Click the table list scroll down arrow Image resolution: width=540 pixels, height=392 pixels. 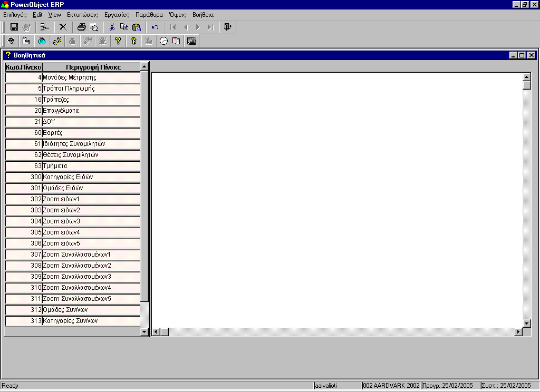click(x=144, y=331)
